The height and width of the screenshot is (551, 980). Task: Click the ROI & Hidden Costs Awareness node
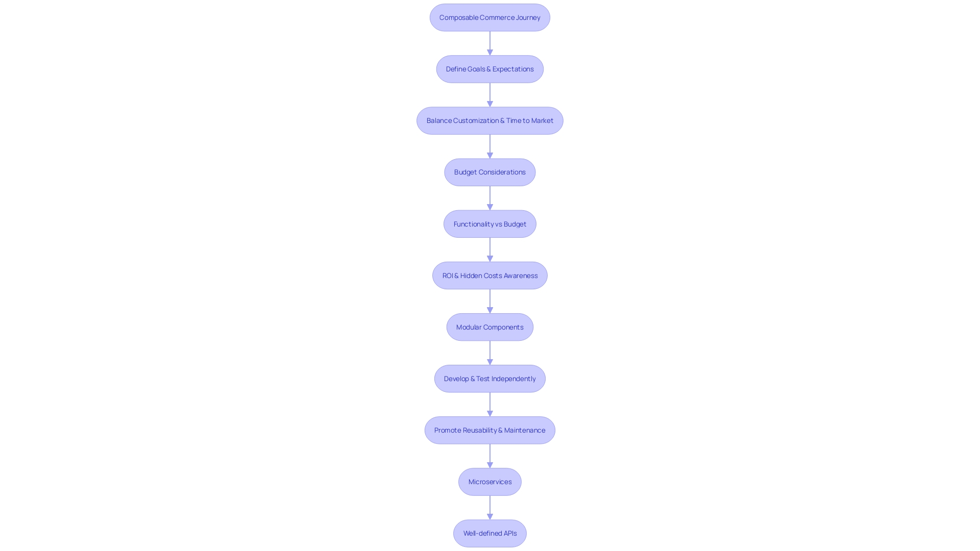490,275
